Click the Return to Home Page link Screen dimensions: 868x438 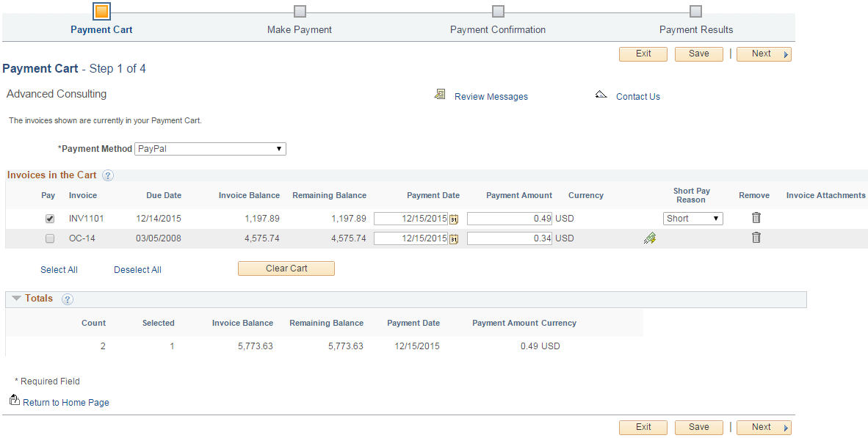pos(65,402)
